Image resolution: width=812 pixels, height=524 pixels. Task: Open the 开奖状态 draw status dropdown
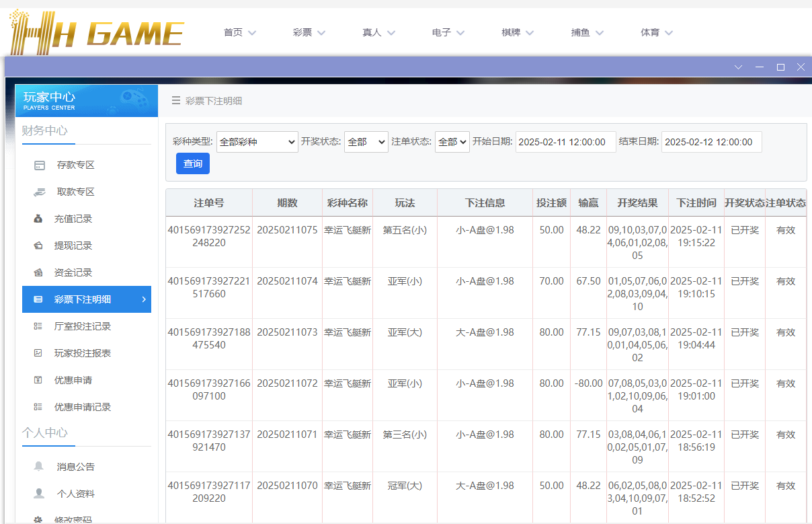[x=366, y=142]
